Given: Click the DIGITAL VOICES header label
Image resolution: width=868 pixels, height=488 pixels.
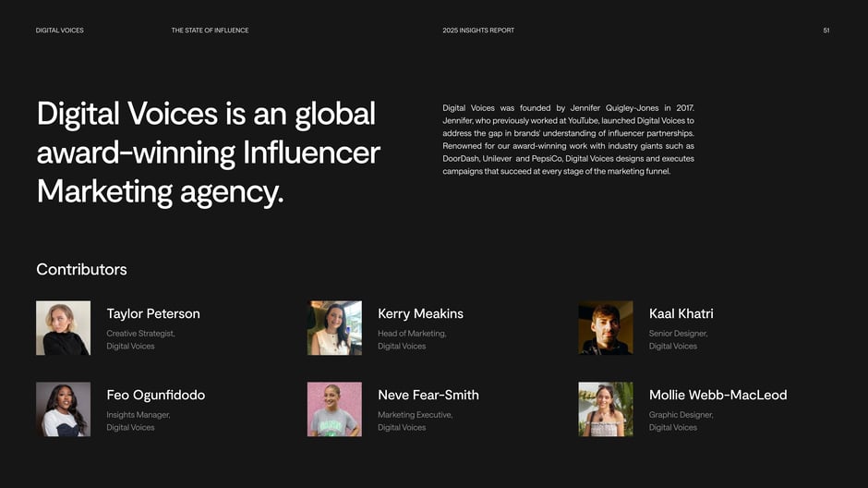Looking at the screenshot, I should click(x=60, y=30).
